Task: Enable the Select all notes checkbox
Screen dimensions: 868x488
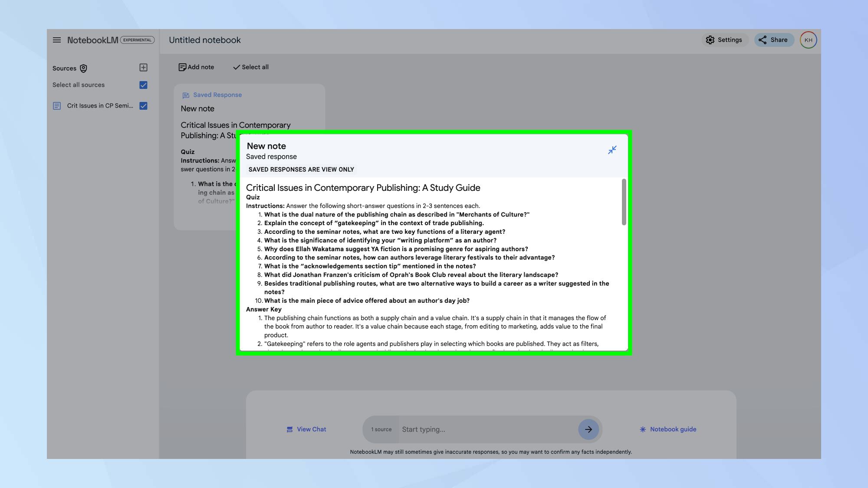Action: point(250,67)
